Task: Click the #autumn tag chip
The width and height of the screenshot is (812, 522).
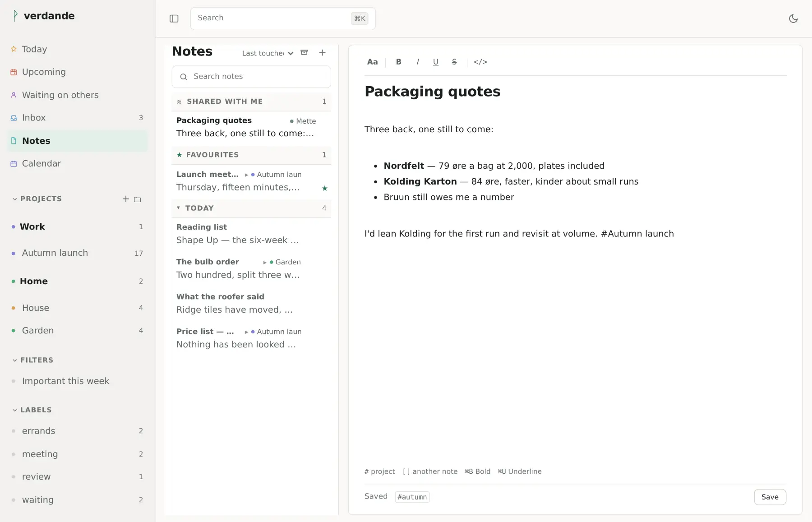Action: point(412,497)
